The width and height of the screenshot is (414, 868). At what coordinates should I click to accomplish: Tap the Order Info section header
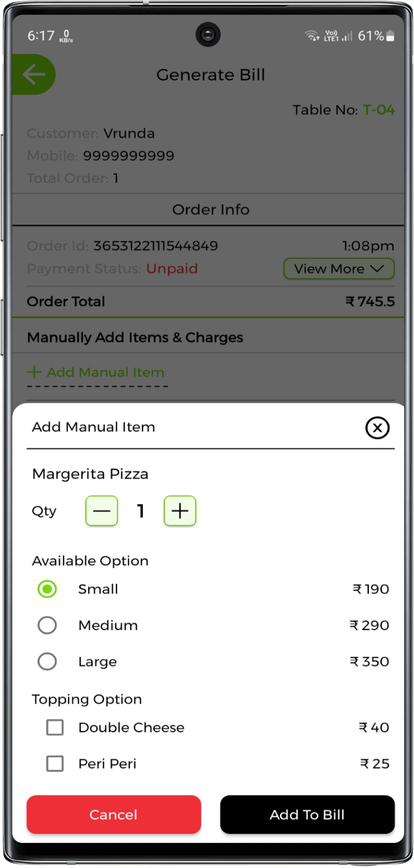[x=210, y=210]
